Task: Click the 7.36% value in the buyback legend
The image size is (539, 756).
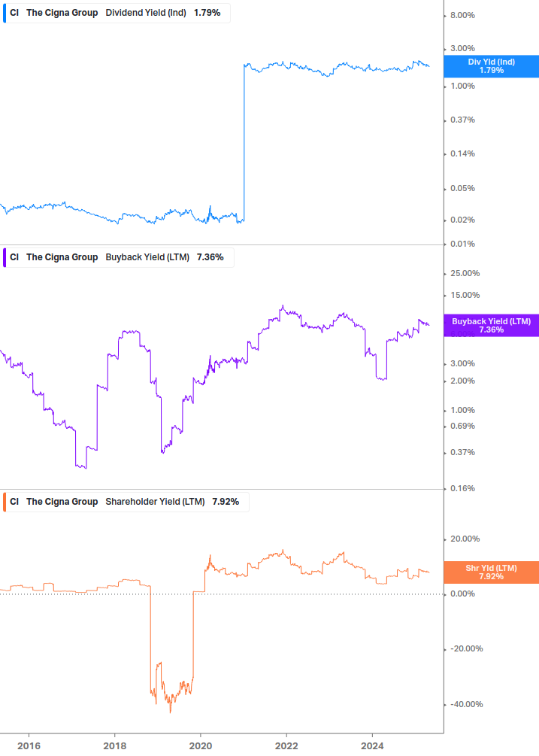Action: pyautogui.click(x=210, y=257)
